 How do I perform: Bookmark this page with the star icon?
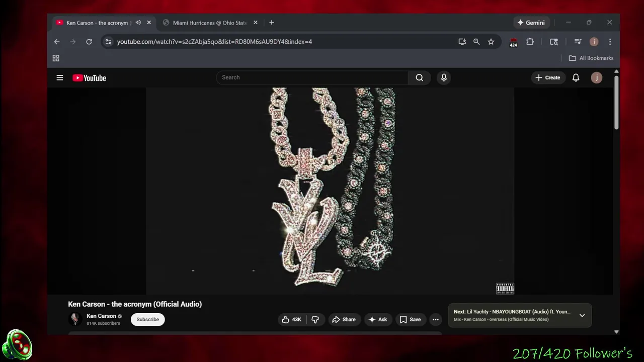(x=491, y=42)
